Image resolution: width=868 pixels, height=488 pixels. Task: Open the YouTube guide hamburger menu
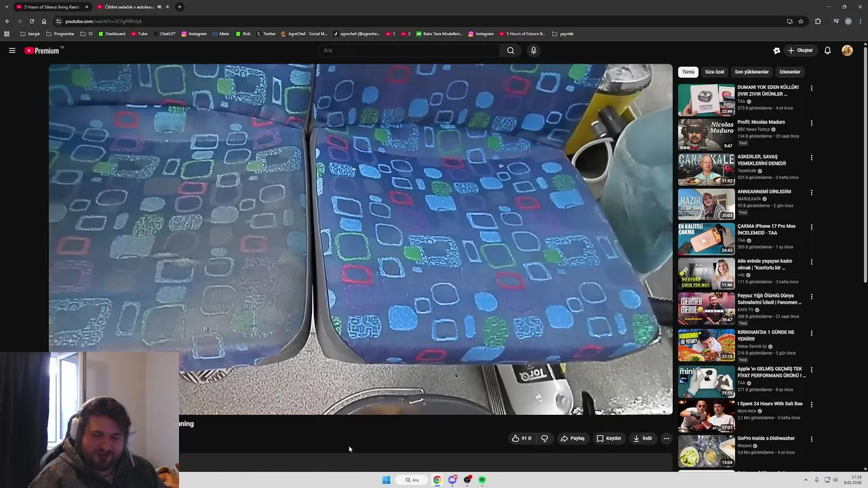12,50
